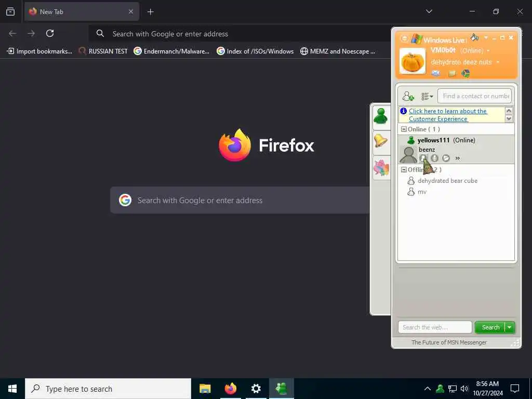Show more actions for yellows111 (»)
This screenshot has width=532, height=399.
pos(458,158)
